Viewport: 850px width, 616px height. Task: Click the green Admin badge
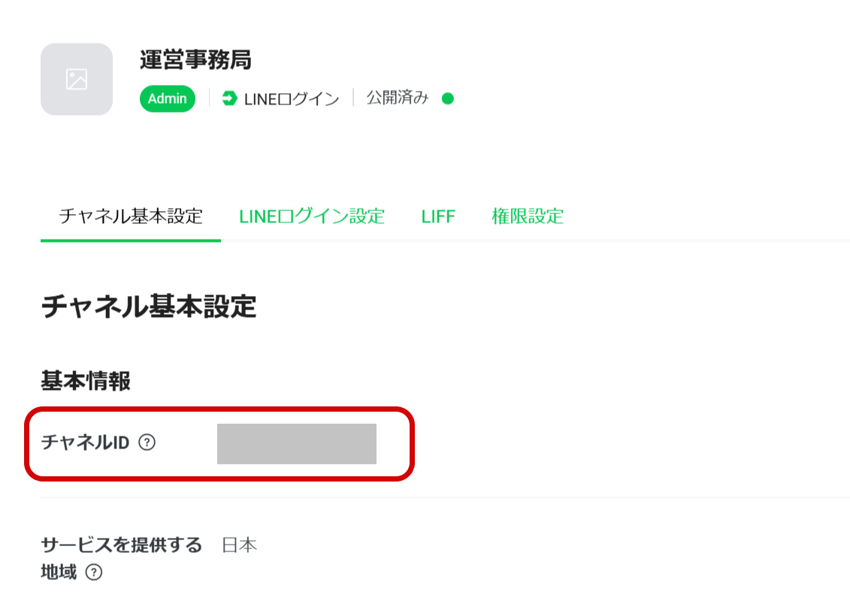click(x=167, y=98)
